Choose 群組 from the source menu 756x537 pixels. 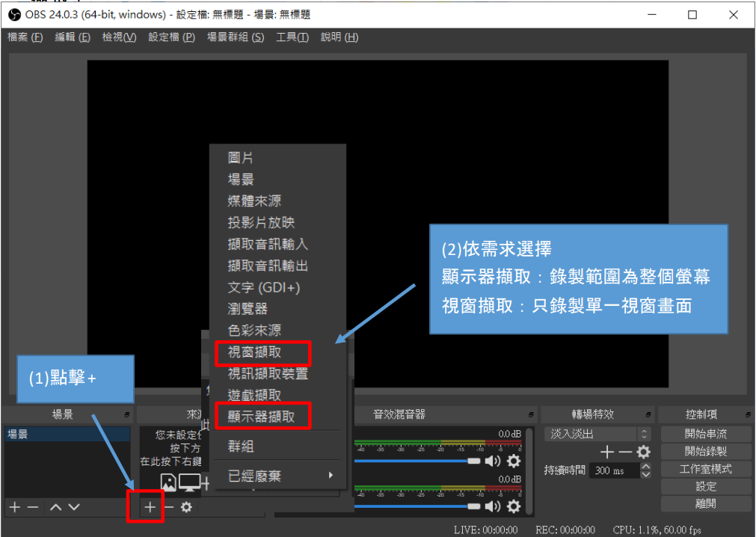pos(277,447)
